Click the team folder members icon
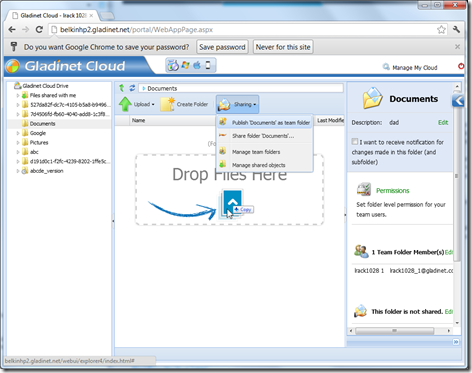This screenshot has height=373, width=472. 361,252
